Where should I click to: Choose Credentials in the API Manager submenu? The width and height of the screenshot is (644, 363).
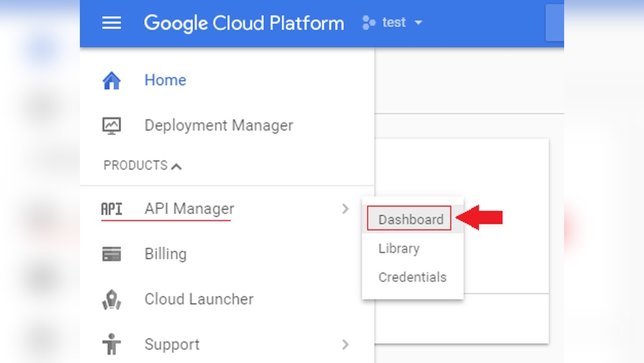[412, 277]
